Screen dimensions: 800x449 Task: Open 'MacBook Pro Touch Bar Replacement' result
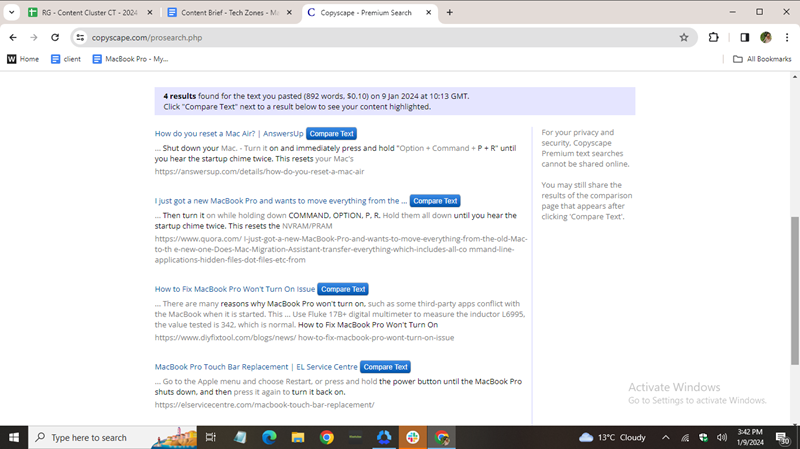(x=256, y=367)
